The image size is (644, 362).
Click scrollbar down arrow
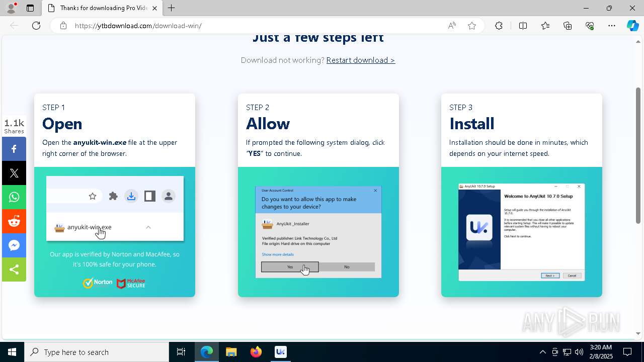tap(638, 334)
